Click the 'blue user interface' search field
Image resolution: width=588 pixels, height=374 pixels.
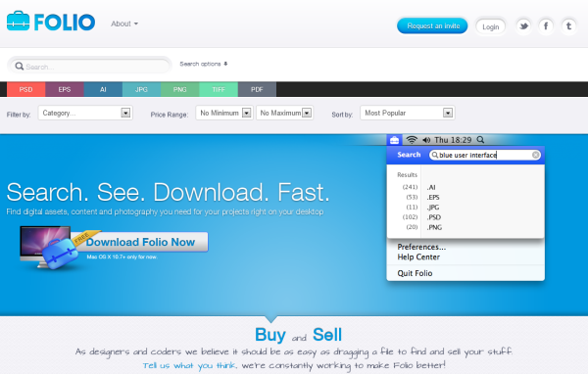pos(484,155)
